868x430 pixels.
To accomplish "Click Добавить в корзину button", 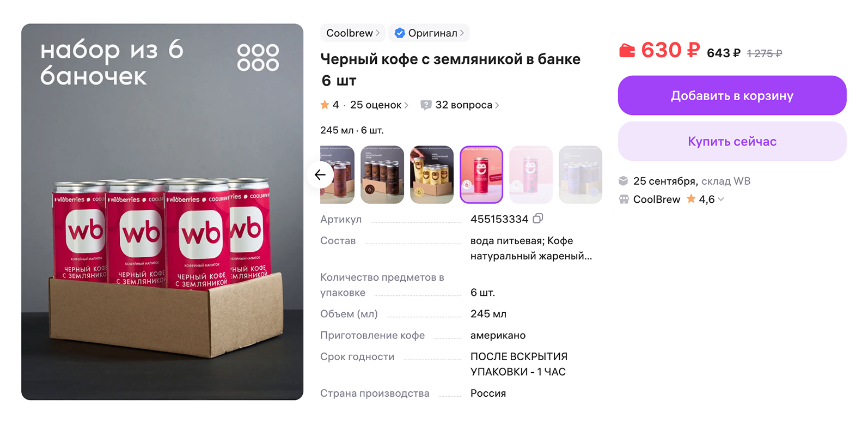I will tap(732, 95).
